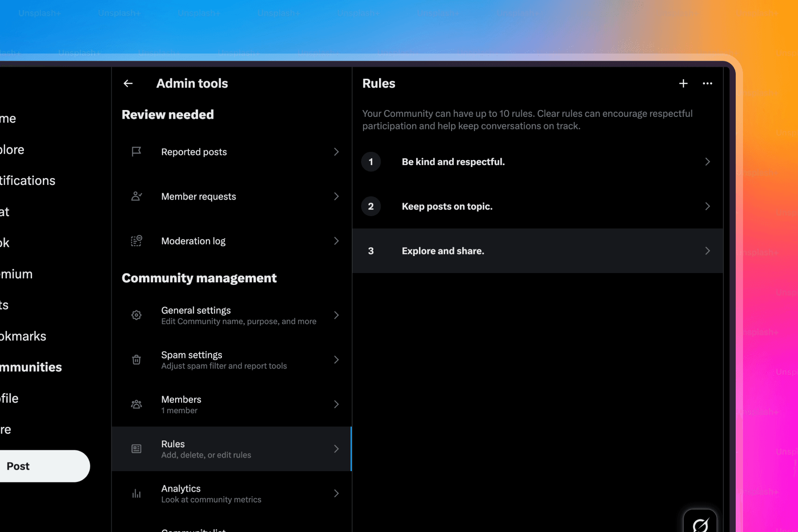Open Communities from the sidebar
Screen dimensions: 798x532
point(31,367)
